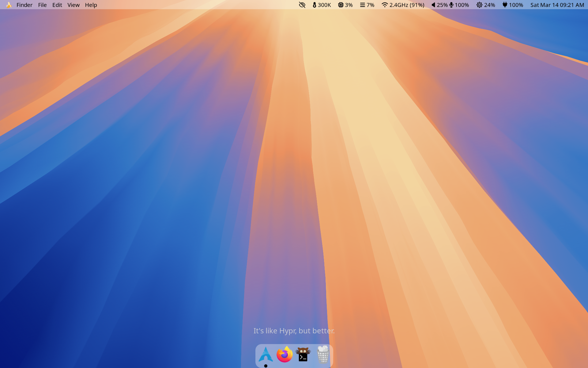Toggle mute on the 25% speaker volume
The image size is (588, 368).
[x=439, y=5]
